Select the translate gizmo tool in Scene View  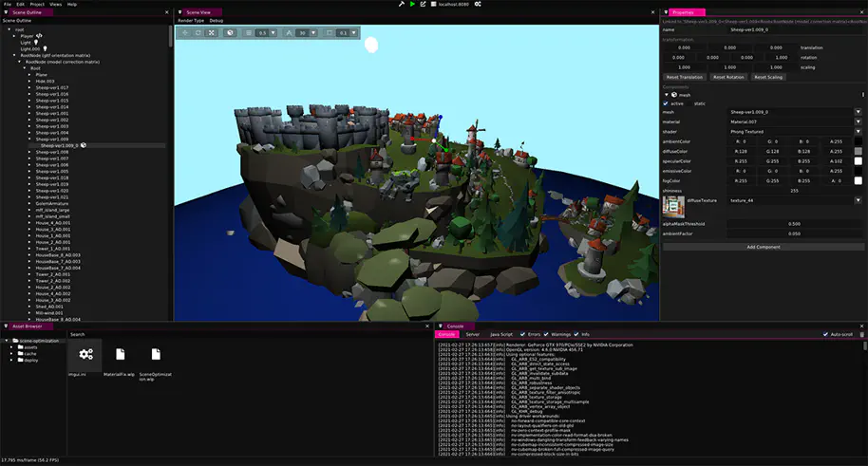185,32
